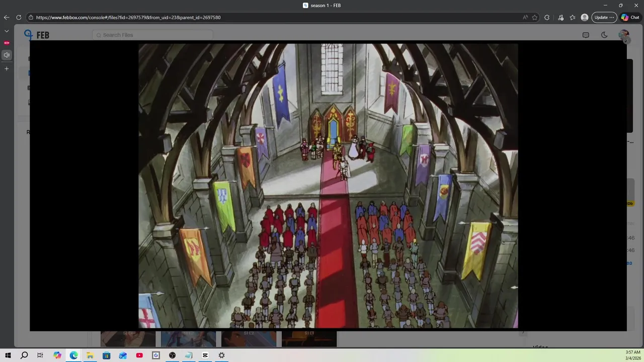The width and height of the screenshot is (644, 362).
Task: Open Task View on the taskbar
Action: click(40, 355)
